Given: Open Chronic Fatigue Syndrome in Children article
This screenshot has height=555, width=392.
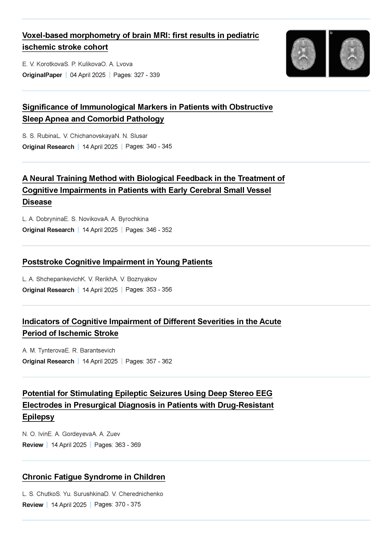Looking at the screenshot, I should click(94, 477).
